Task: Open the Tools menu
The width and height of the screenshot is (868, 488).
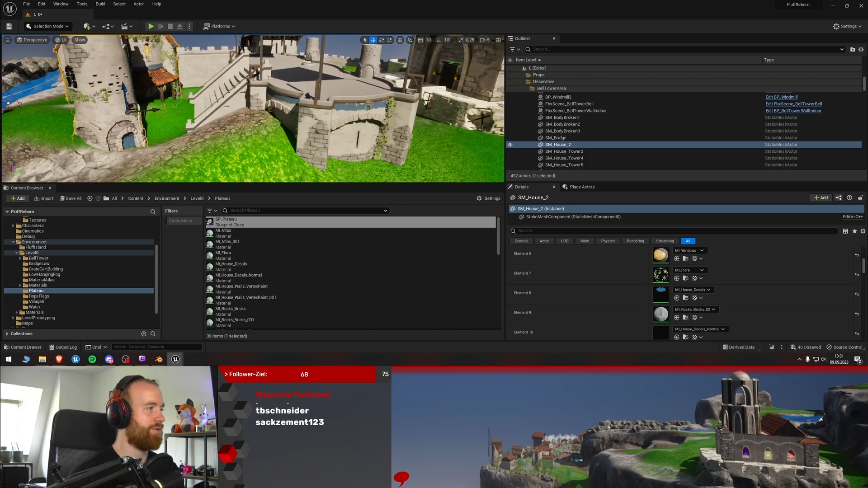Action: click(82, 4)
